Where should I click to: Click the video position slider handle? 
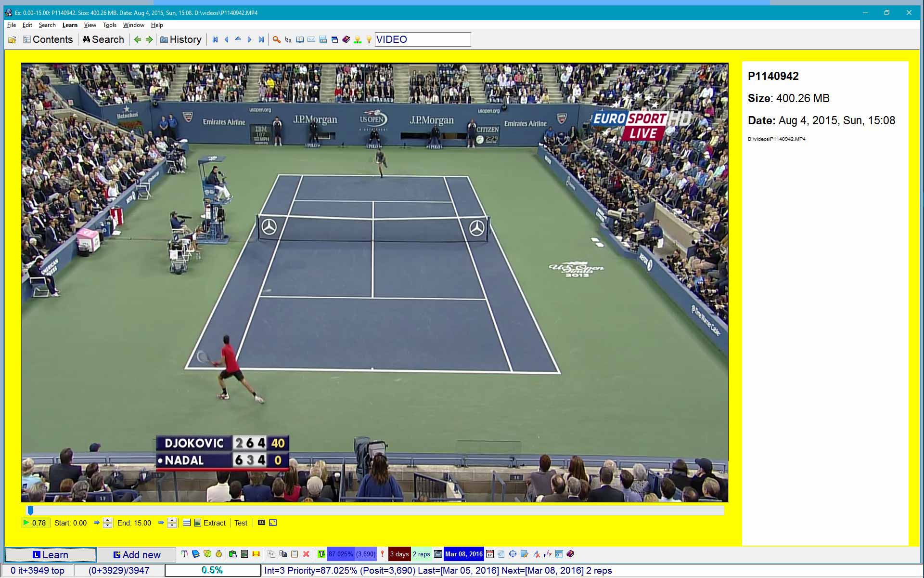tap(30, 510)
